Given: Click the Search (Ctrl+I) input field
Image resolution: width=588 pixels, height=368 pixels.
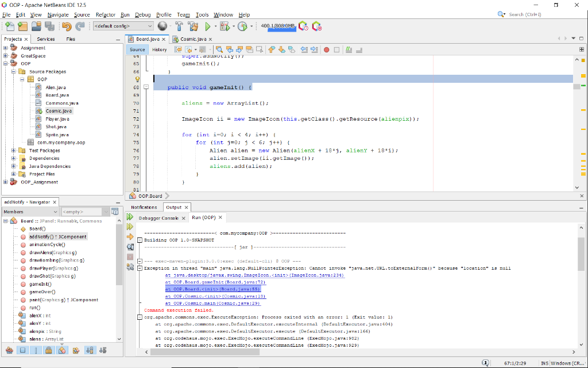Looking at the screenshot, I should click(x=539, y=14).
